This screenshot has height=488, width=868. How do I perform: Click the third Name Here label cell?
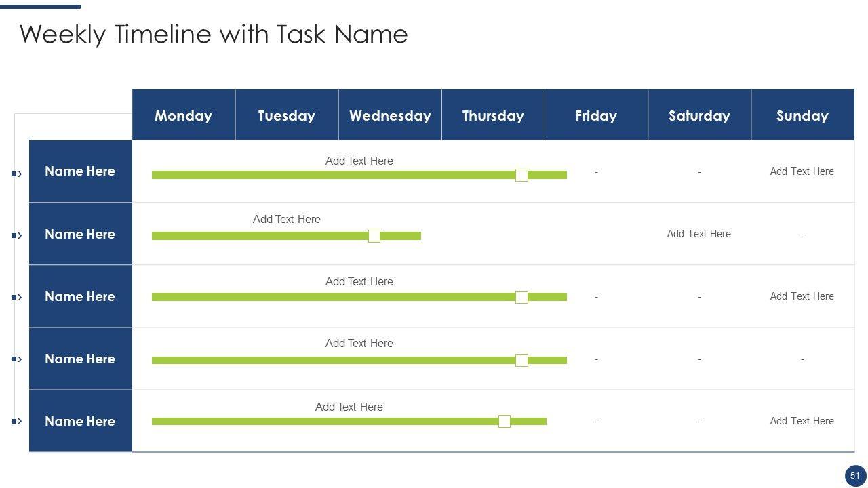[x=80, y=296]
